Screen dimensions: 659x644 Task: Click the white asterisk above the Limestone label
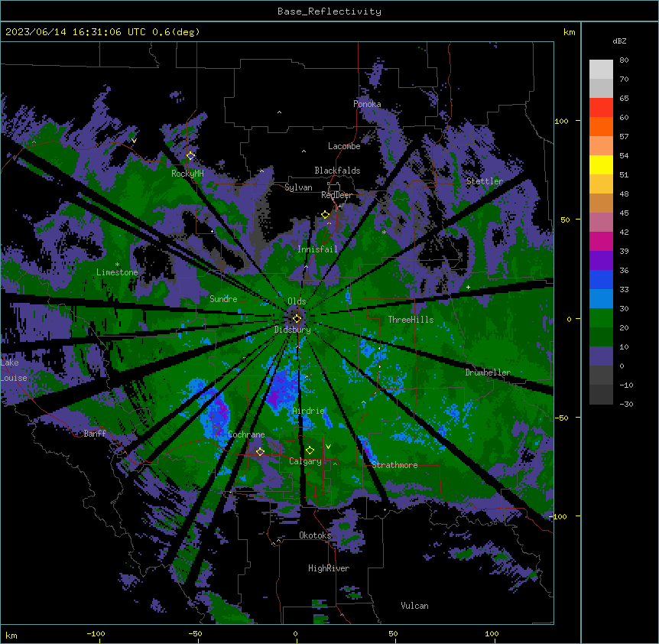[117, 265]
